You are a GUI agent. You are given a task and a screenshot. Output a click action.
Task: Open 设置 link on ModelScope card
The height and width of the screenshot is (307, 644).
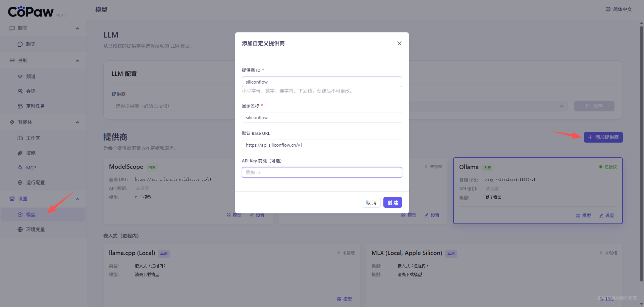257,215
